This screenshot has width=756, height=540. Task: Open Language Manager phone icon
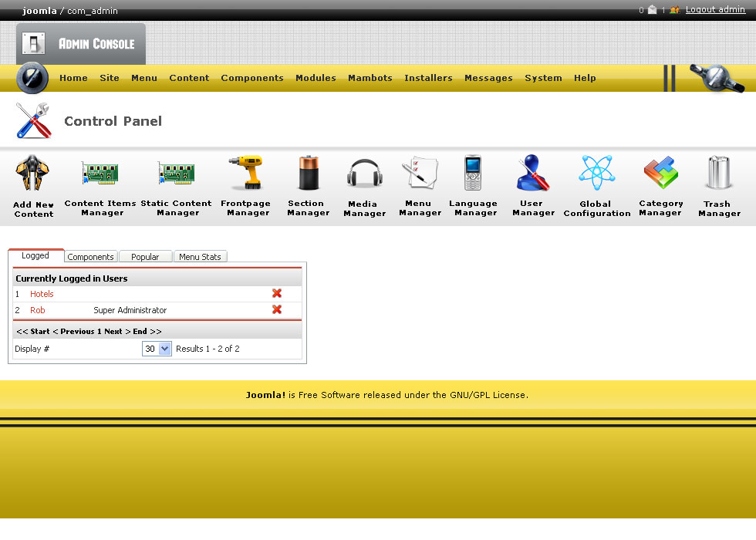pos(473,172)
